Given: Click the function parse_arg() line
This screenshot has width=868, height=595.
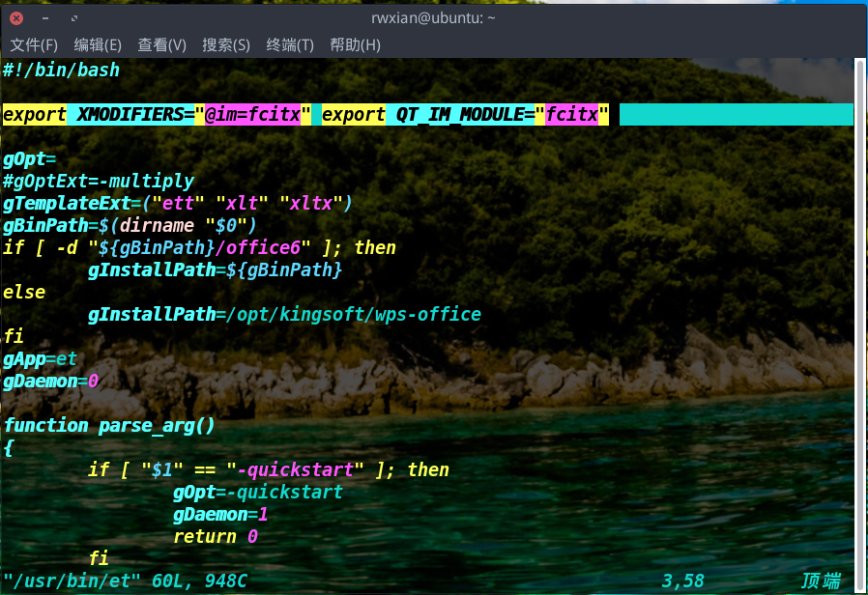Looking at the screenshot, I should (108, 426).
